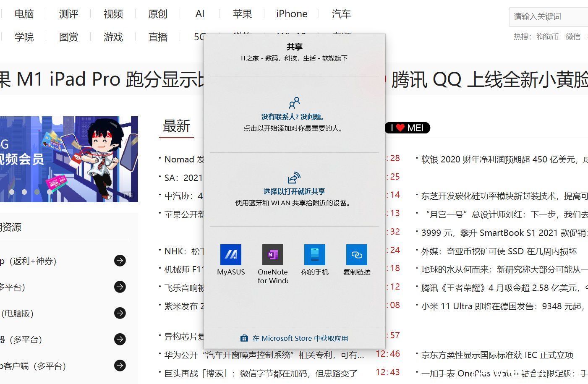Click arrow next to 多平台) row
This screenshot has height=384, width=588.
tap(120, 287)
